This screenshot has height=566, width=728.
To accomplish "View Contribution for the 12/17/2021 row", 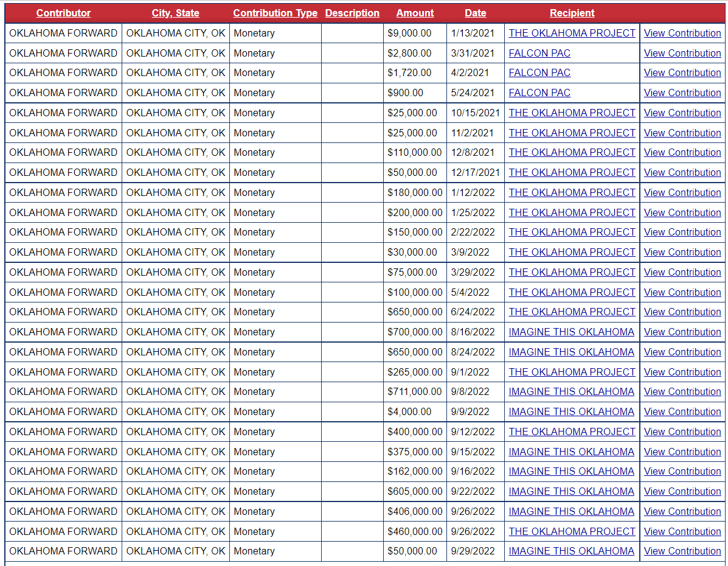I will click(682, 172).
